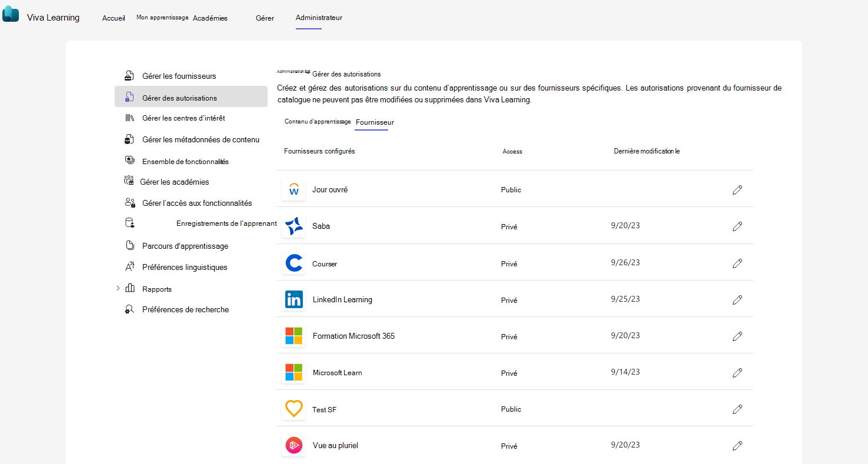Screen dimensions: 868x464
Task: Open Parcours d'apprentissage page
Action: (x=185, y=246)
